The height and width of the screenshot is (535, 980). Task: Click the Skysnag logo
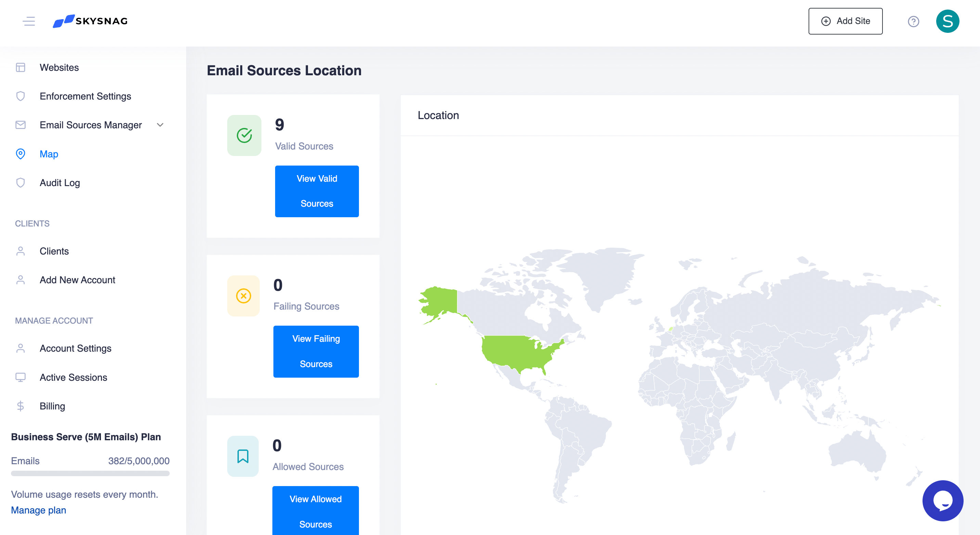[x=91, y=21]
